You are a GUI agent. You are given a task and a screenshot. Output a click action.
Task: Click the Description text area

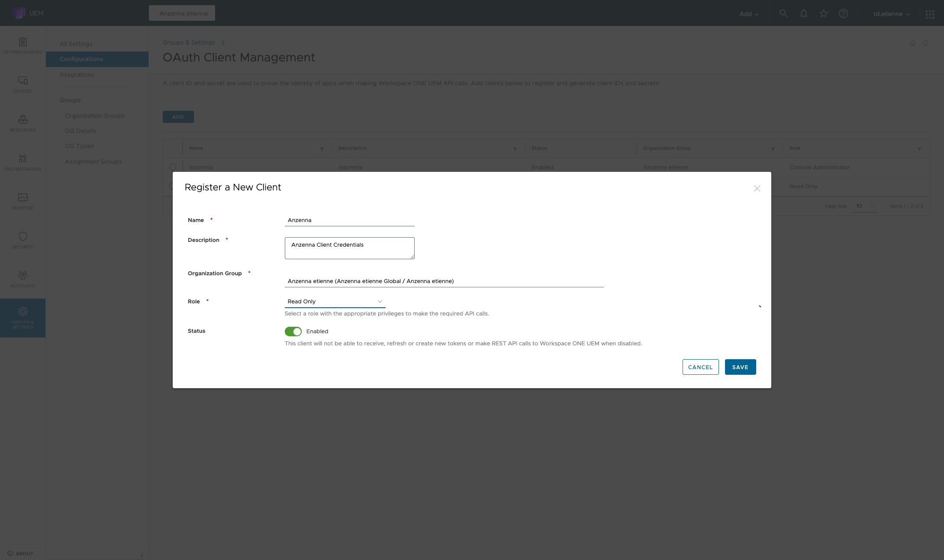click(349, 248)
